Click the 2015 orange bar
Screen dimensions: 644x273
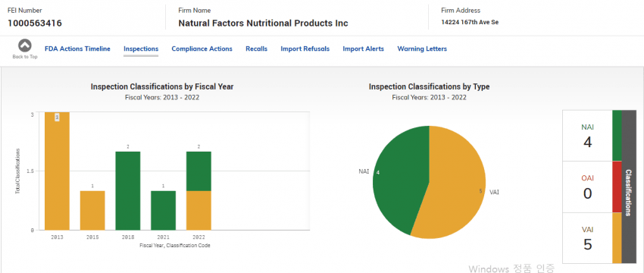click(x=92, y=210)
